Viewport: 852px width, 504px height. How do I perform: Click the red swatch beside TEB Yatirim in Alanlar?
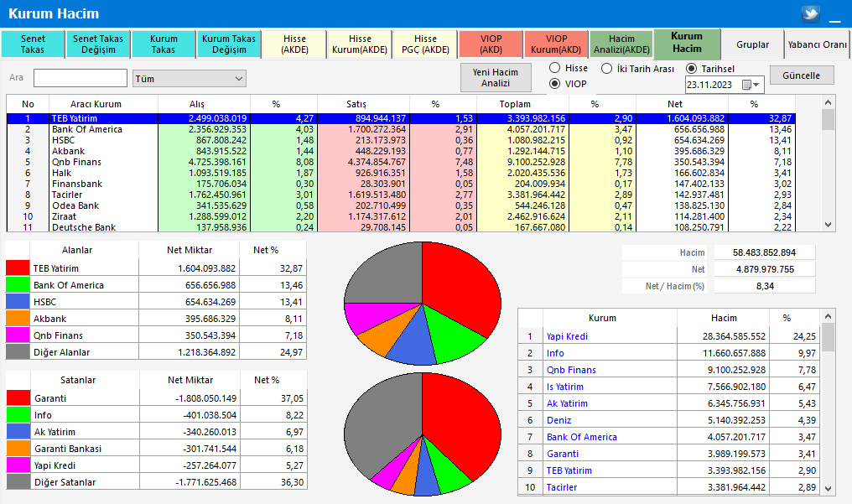tap(18, 268)
